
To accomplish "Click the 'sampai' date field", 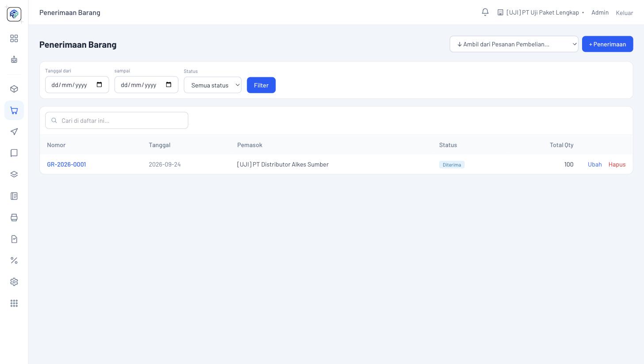I will [x=146, y=85].
